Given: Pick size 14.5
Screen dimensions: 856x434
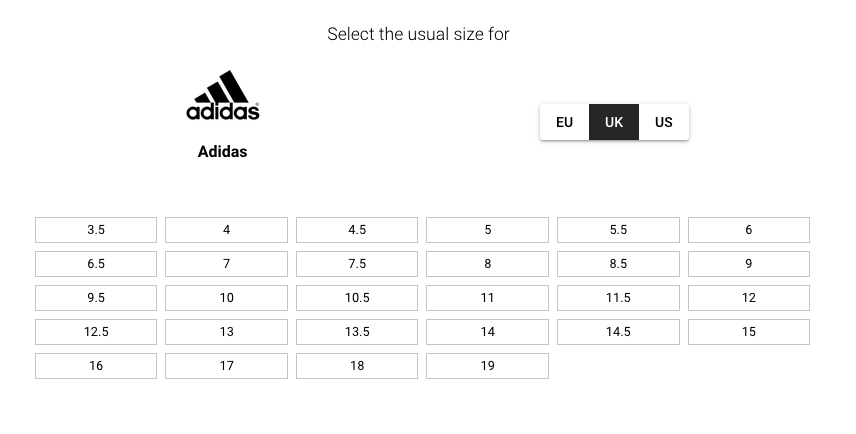Looking at the screenshot, I should (618, 332).
